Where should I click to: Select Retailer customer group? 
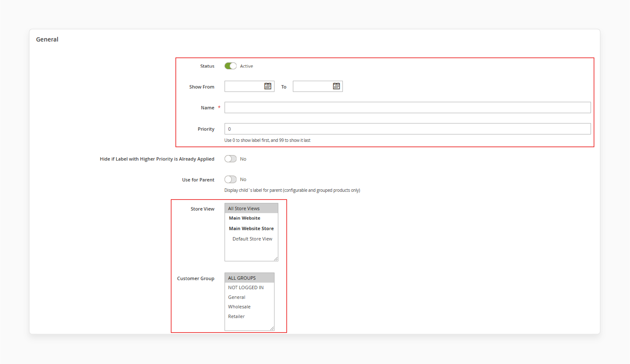(x=236, y=316)
